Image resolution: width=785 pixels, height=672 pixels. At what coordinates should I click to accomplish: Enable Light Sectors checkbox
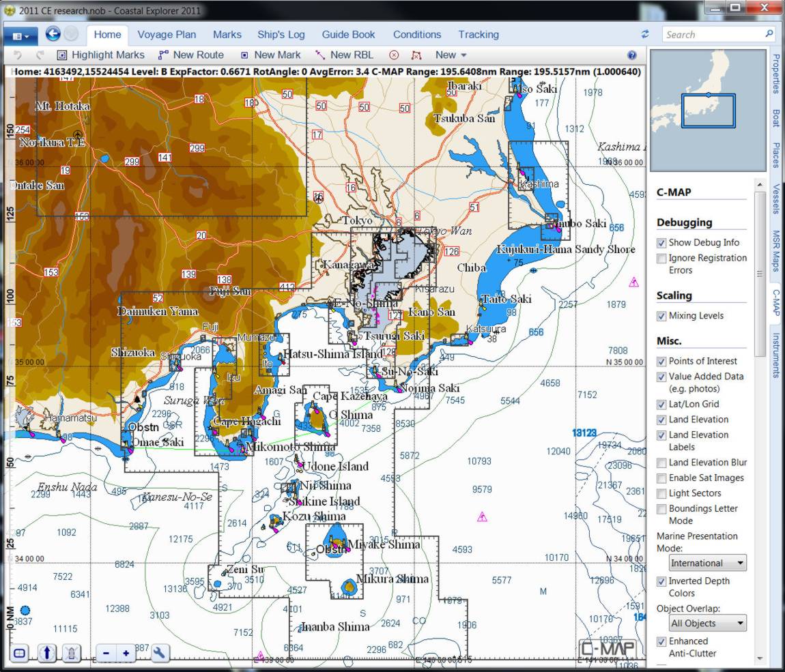pos(661,493)
